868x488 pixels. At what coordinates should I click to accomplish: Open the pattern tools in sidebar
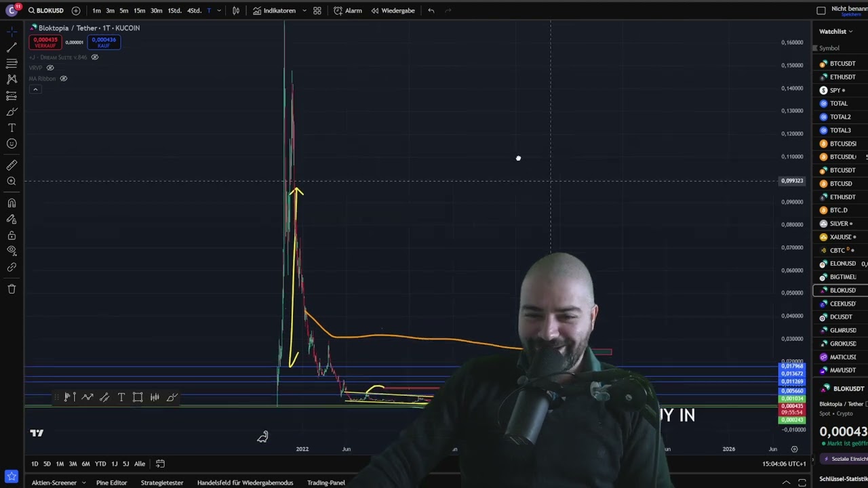pos(12,79)
